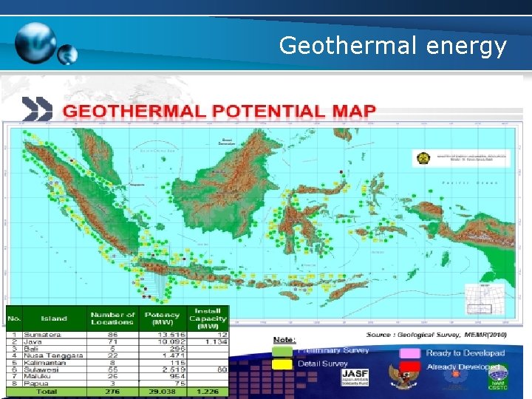532x399 pixels.
Task: Click the total potency '29.038'
Action: pyautogui.click(x=164, y=392)
